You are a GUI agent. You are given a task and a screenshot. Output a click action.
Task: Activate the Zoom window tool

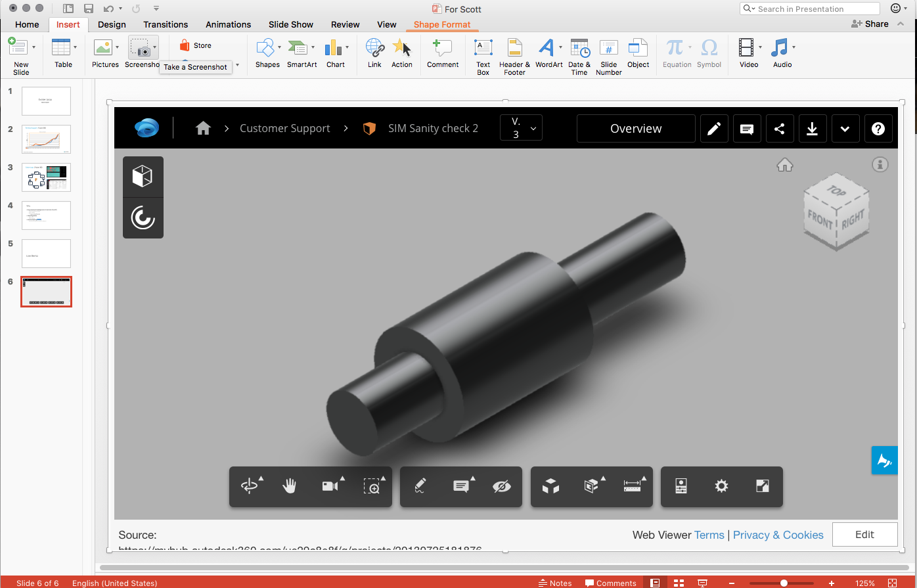tap(371, 486)
